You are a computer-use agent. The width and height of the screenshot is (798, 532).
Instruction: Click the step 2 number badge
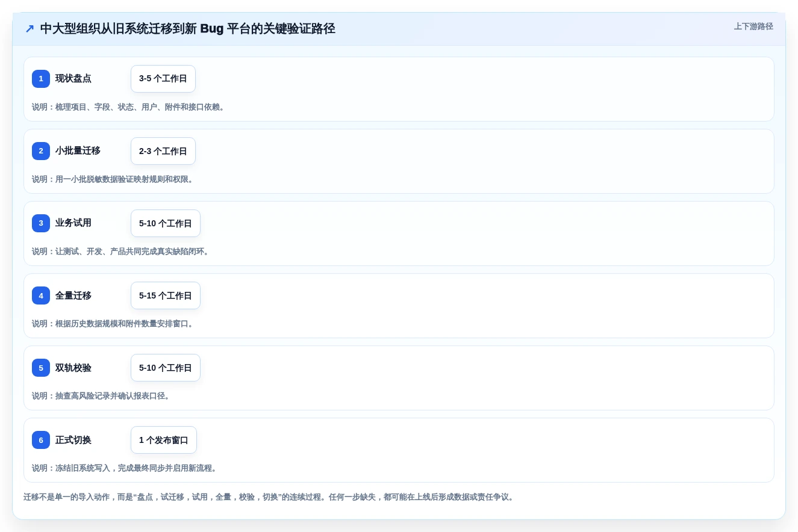pyautogui.click(x=41, y=151)
